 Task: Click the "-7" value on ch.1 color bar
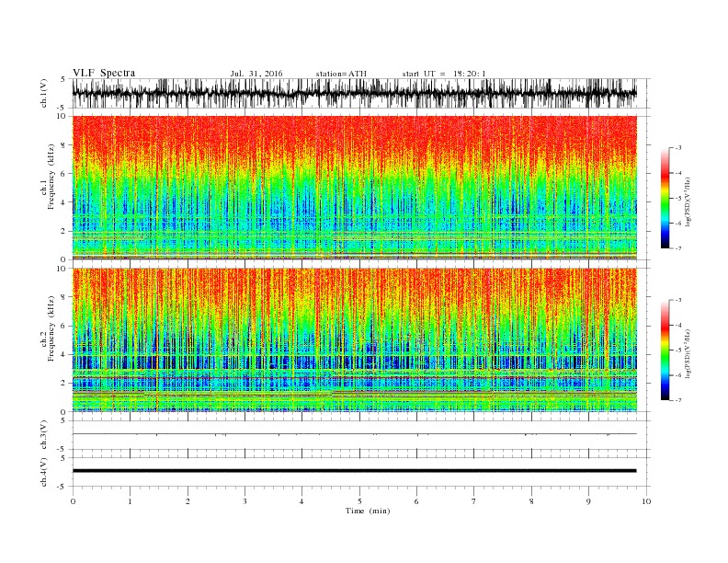(x=677, y=248)
